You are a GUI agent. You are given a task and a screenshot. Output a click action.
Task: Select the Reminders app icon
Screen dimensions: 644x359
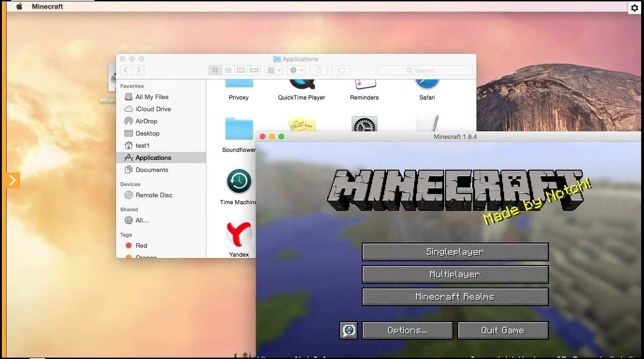click(365, 84)
